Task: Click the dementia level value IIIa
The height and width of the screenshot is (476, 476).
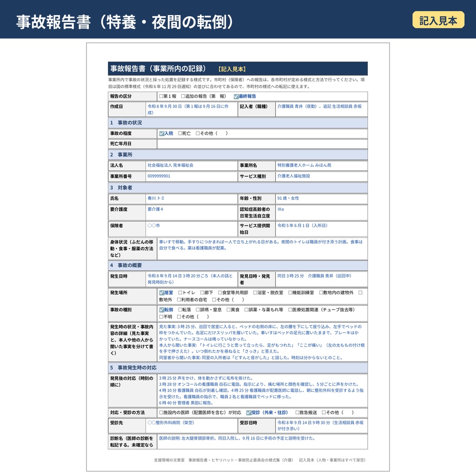Action: click(280, 209)
